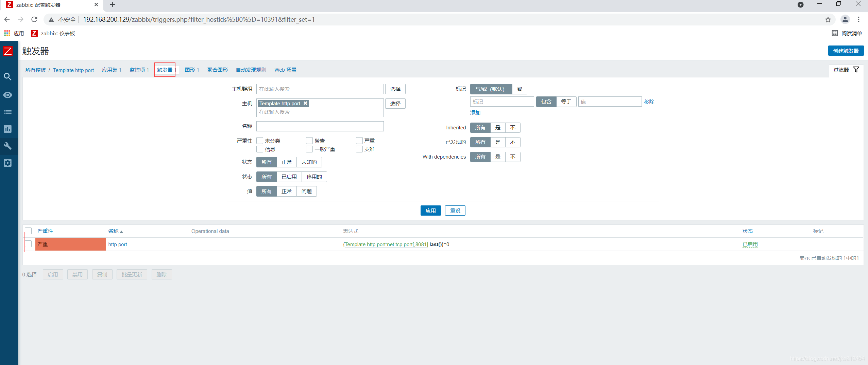Click 选择 beside the host group field
This screenshot has width=868, height=365.
point(395,89)
